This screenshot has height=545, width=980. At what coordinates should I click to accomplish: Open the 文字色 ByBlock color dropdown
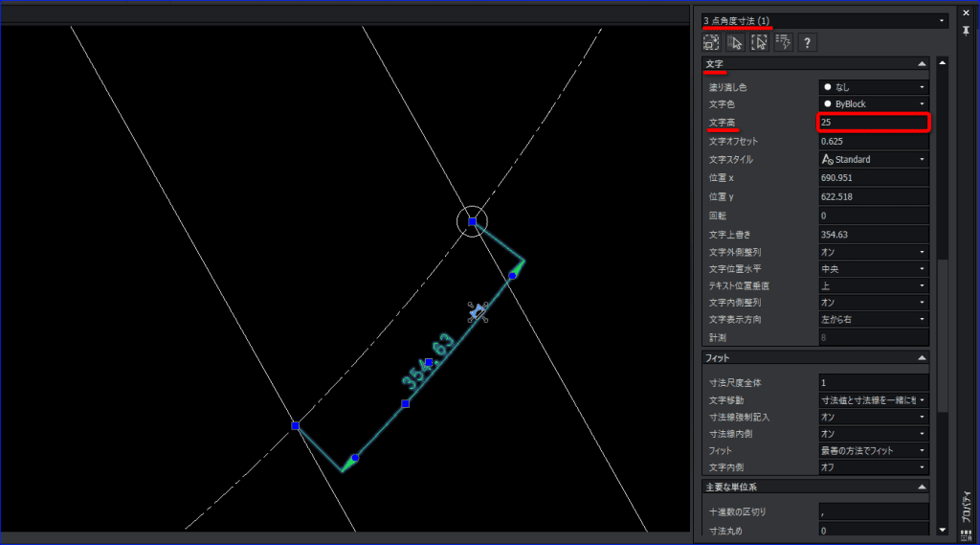coord(874,103)
